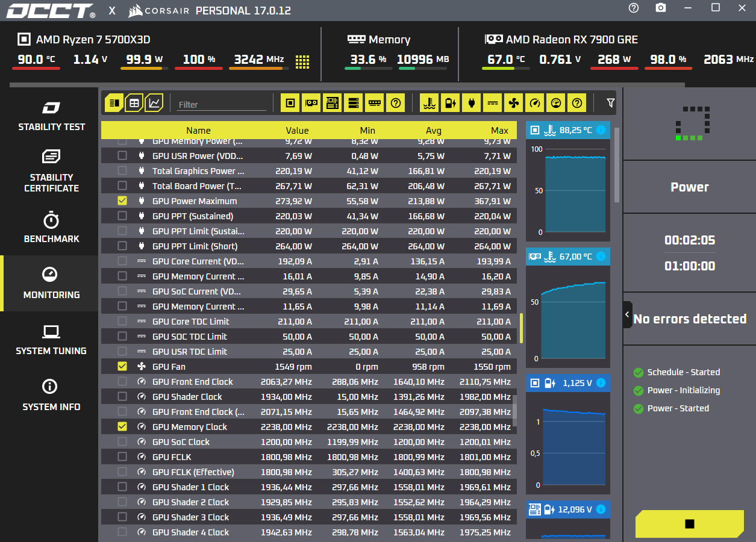This screenshot has height=542, width=756.
Task: Check the GPU SoC Clock checkbox
Action: [122, 441]
